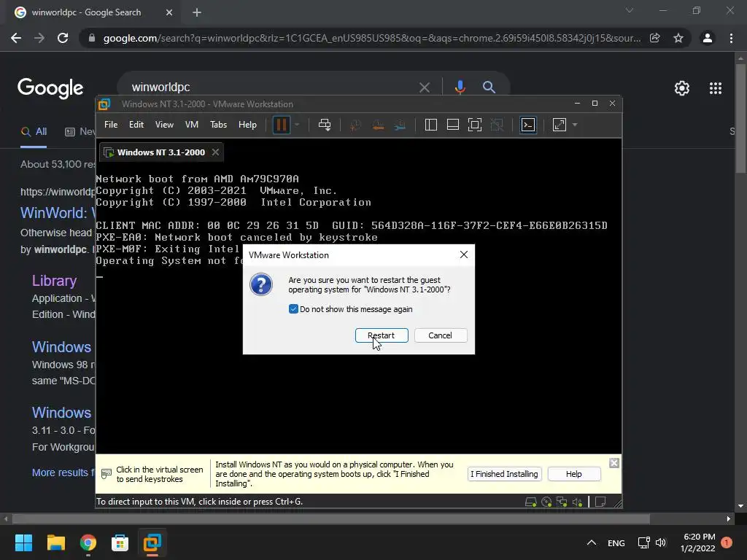Open the VMware Edit menu

136,124
